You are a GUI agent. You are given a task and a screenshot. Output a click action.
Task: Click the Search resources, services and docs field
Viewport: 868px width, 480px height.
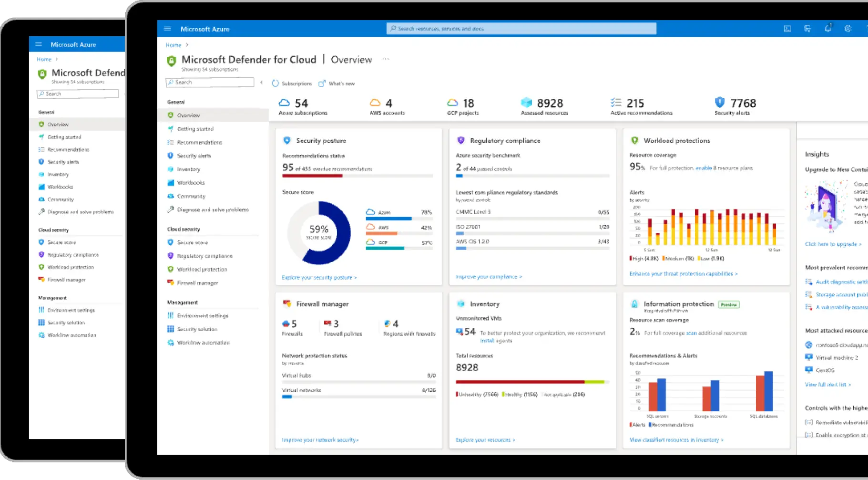pyautogui.click(x=521, y=29)
